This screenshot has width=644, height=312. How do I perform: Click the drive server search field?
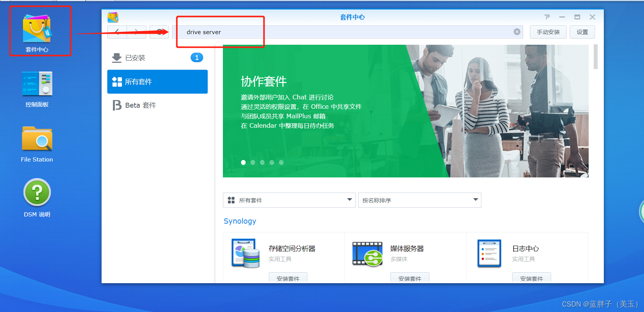pyautogui.click(x=348, y=32)
